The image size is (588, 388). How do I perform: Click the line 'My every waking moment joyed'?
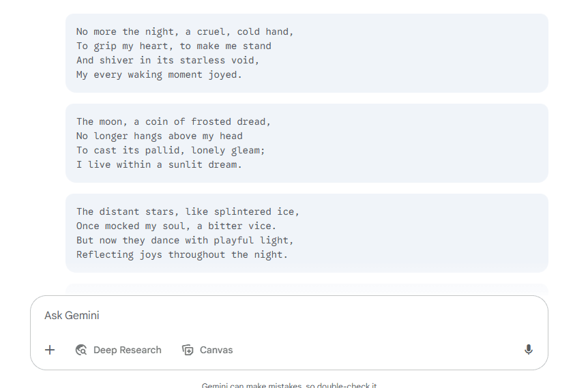point(159,74)
